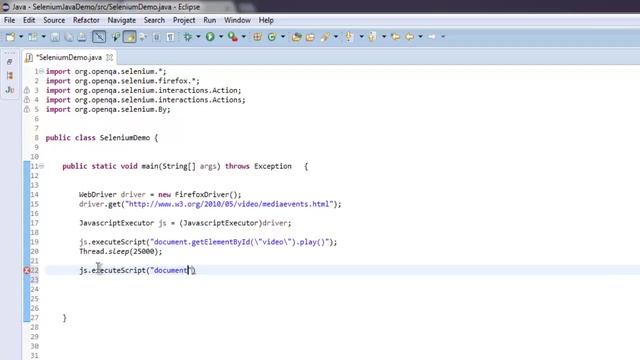Close the SeleniumDemo.java editor tab
This screenshot has height=360, width=640.
109,58
